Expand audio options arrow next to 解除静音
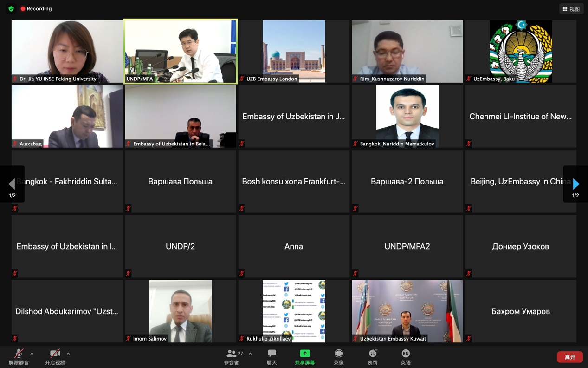588x368 pixels. click(32, 354)
